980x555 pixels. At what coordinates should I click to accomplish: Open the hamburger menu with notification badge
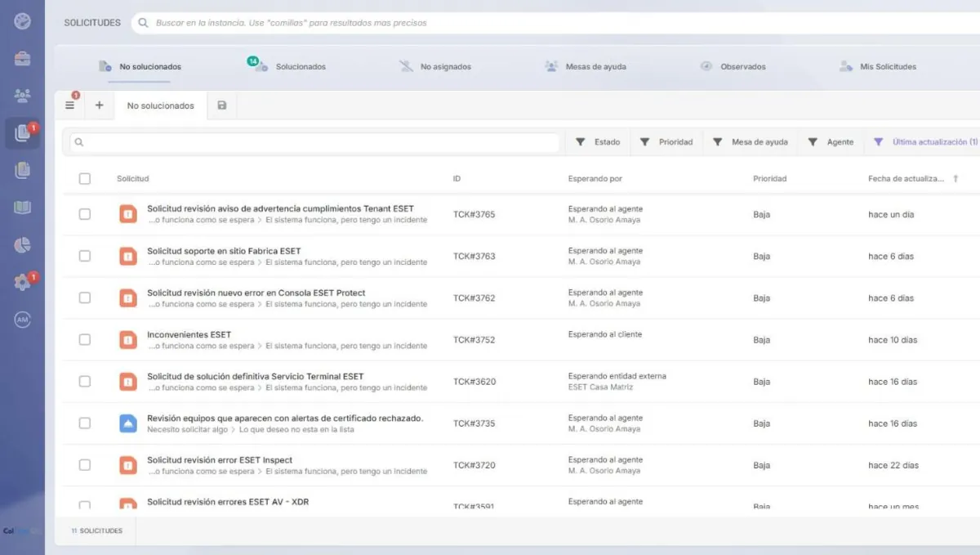point(70,105)
